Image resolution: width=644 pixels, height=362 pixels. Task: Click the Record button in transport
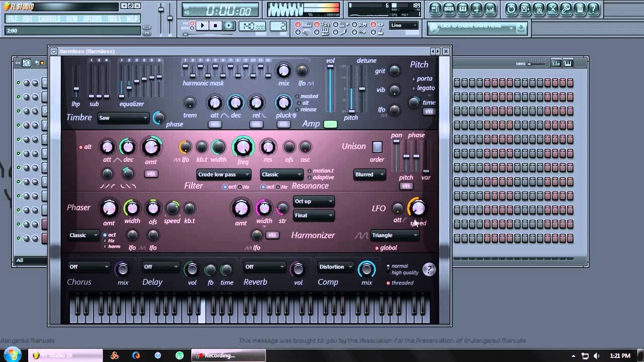coord(229,26)
